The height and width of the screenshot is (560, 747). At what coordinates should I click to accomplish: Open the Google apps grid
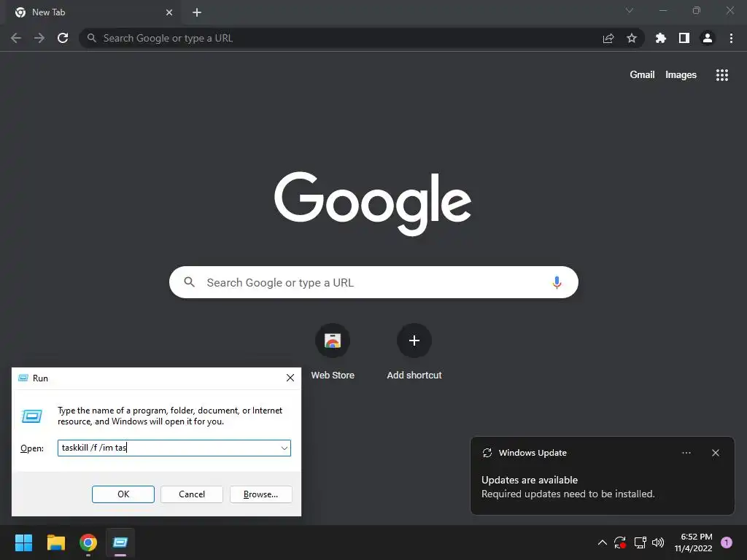pyautogui.click(x=722, y=75)
